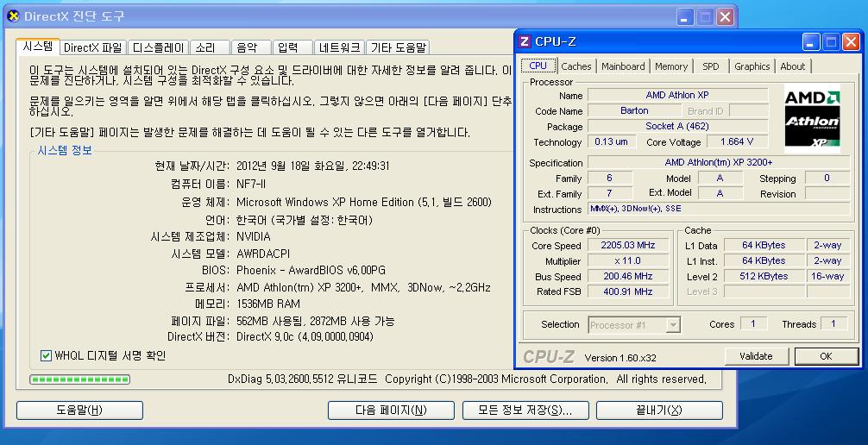
Task: Click the CPU-Z title bar icon
Action: (x=525, y=41)
